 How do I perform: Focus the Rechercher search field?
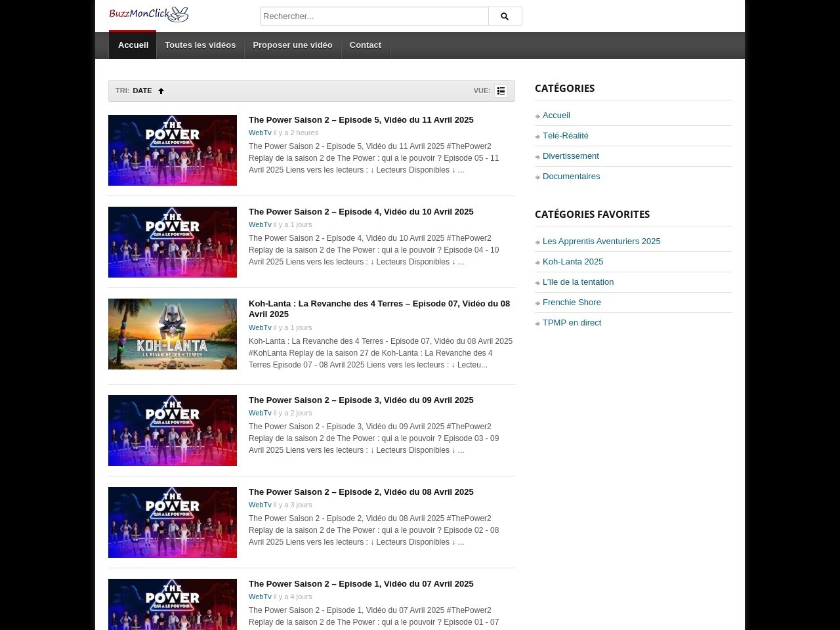click(374, 16)
